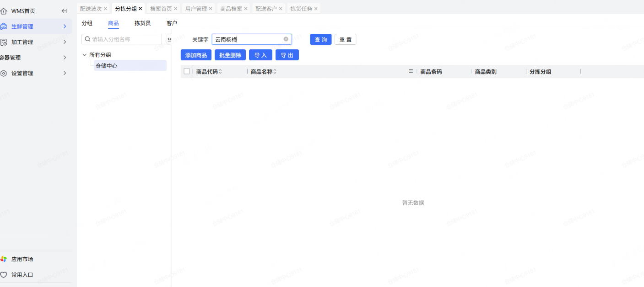
Task: Select the 仓储中心 tree item
Action: (x=130, y=65)
